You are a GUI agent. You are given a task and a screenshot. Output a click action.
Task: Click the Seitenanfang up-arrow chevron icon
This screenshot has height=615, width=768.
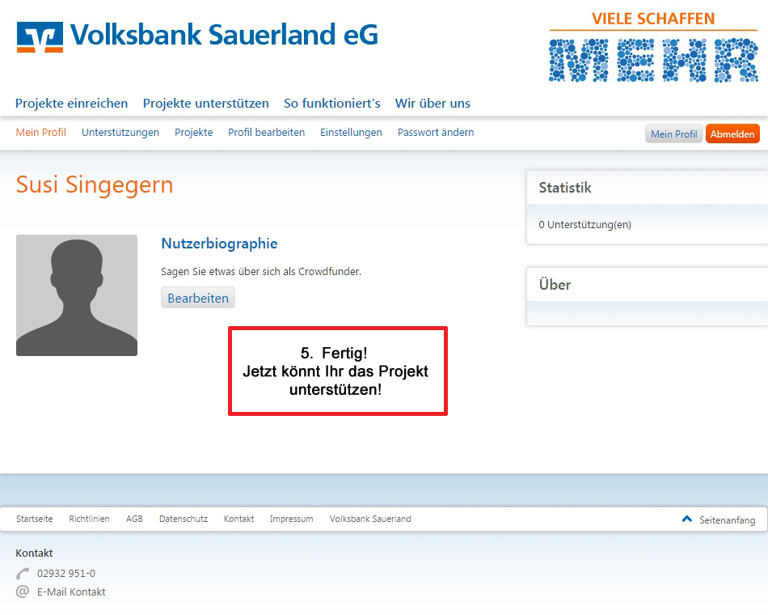(687, 519)
